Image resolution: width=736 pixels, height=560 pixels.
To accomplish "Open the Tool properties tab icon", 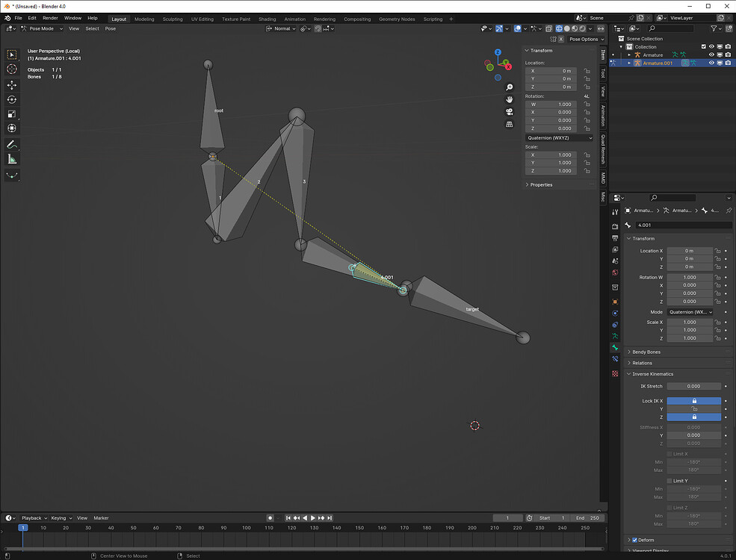I will (x=615, y=212).
